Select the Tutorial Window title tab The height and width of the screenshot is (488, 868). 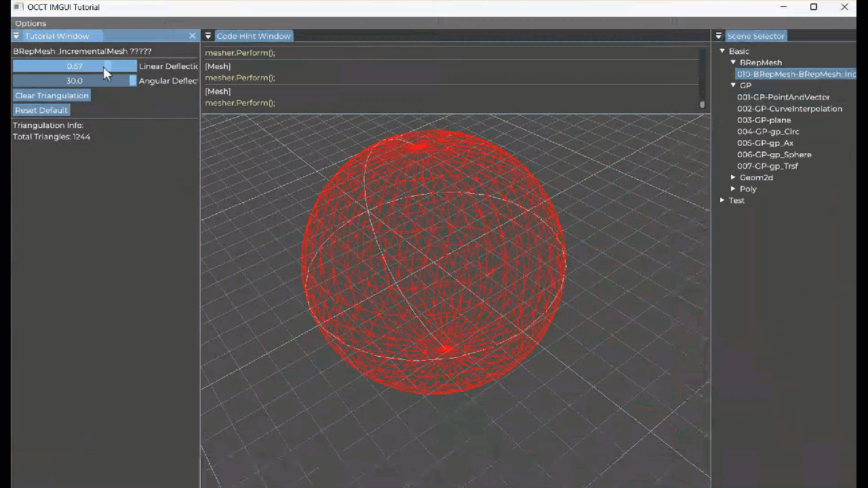(57, 36)
